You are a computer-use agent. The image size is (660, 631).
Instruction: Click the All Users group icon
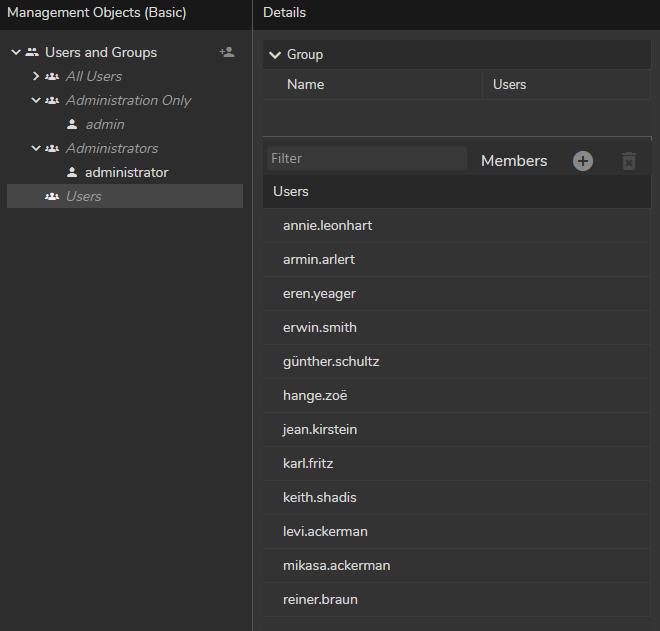pos(52,76)
